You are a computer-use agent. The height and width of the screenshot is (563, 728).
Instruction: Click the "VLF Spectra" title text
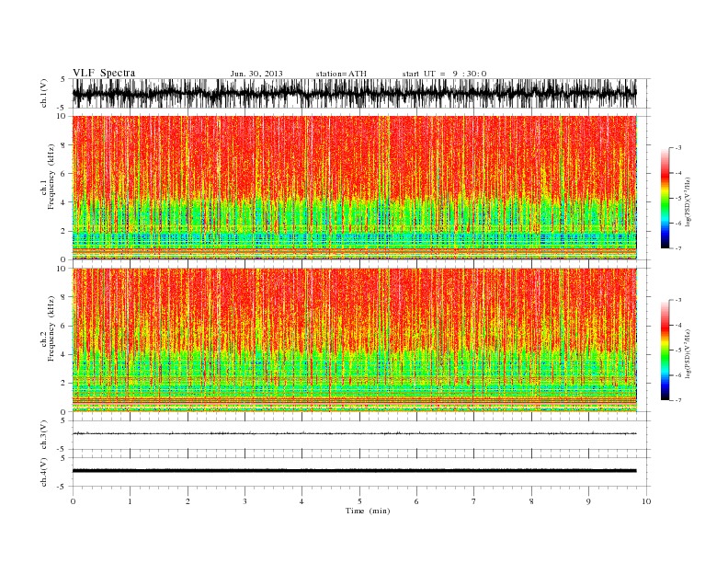point(104,73)
